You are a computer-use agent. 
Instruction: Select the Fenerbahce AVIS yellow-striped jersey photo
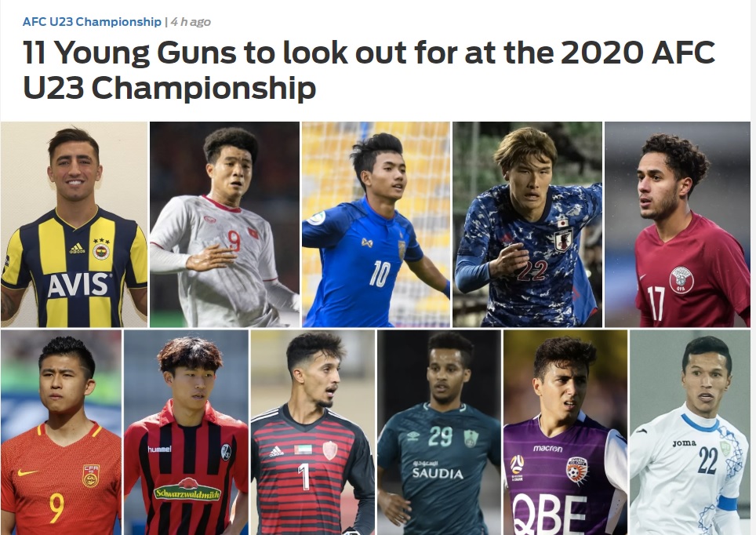[74, 224]
